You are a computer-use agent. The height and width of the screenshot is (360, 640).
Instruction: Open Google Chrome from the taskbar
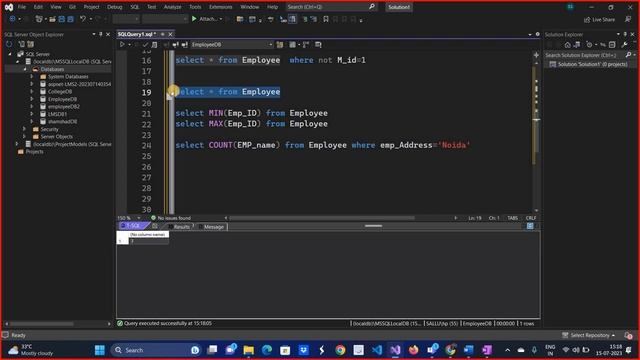pyautogui.click(x=340, y=350)
